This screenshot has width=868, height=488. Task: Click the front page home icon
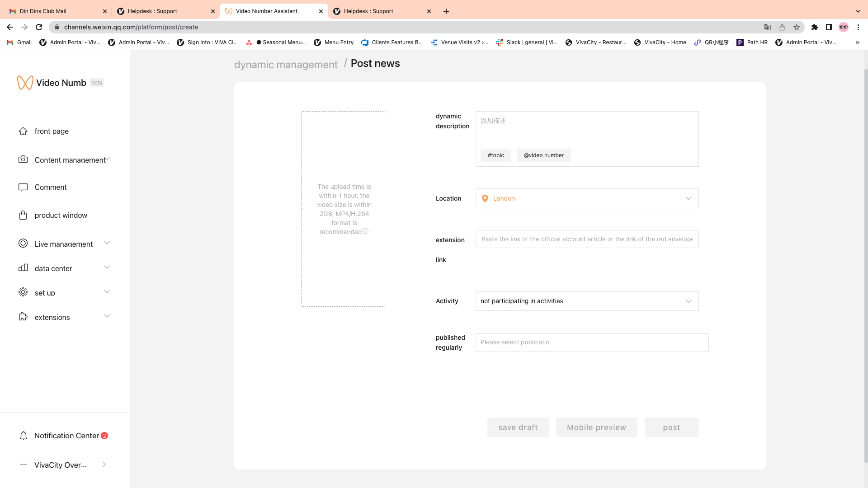pos(23,131)
